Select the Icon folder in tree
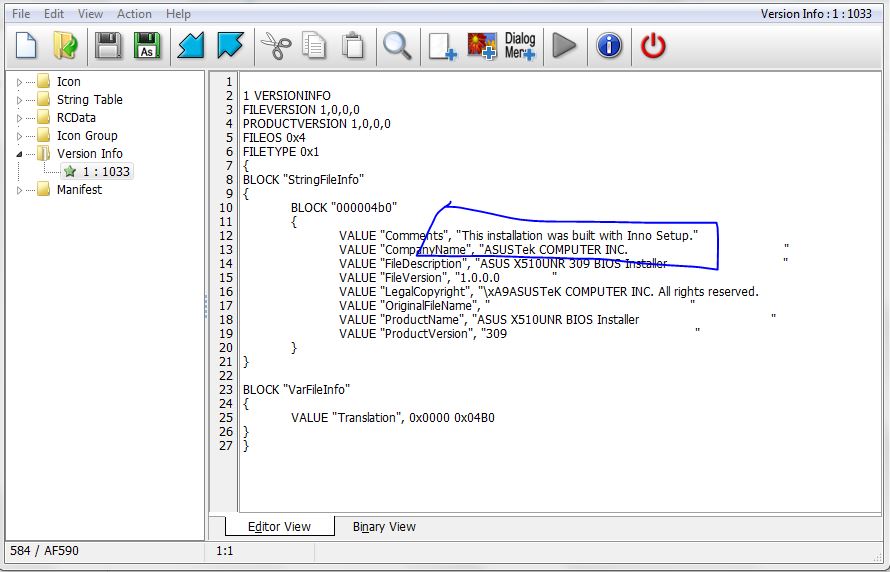 coord(69,82)
